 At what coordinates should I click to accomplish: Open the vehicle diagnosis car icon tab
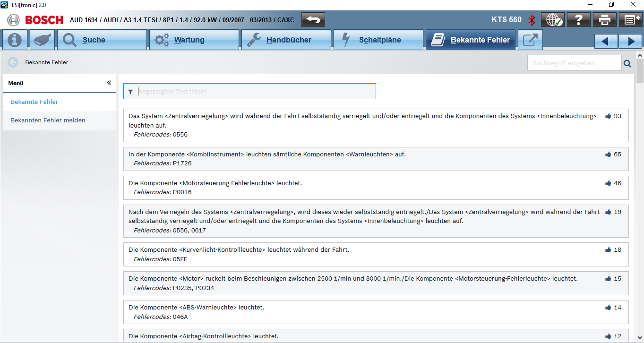tap(43, 40)
